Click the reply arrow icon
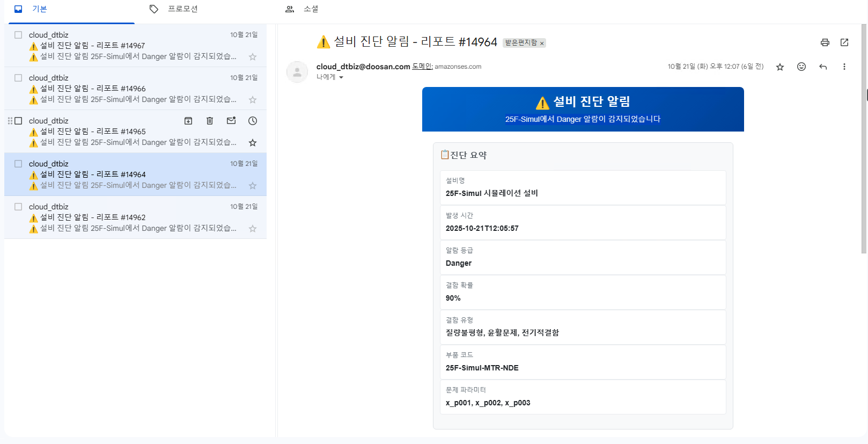 823,67
